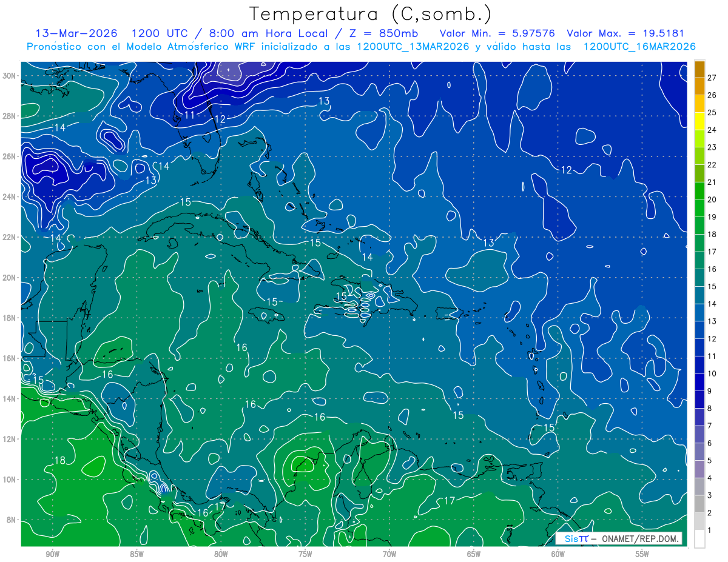728x562 pixels.
Task: Click the '16N' latitude axis label
Action: [x=9, y=358]
